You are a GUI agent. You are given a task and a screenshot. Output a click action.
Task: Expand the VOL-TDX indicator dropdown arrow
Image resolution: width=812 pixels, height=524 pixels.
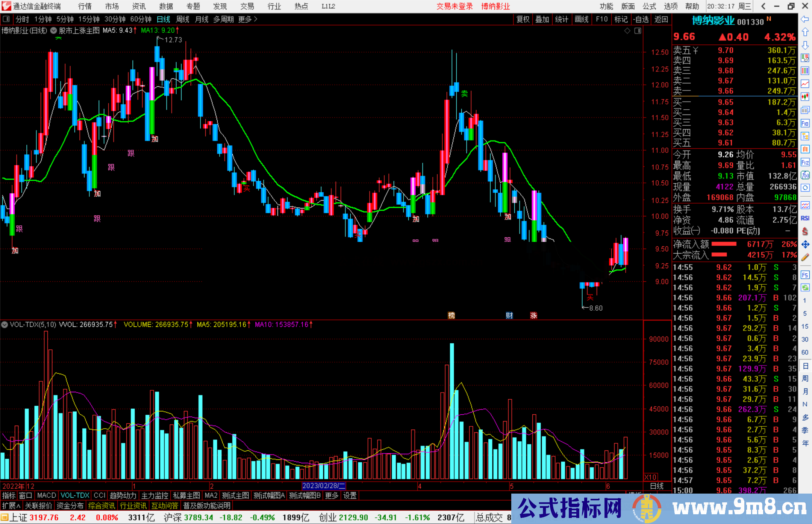(x=5, y=325)
